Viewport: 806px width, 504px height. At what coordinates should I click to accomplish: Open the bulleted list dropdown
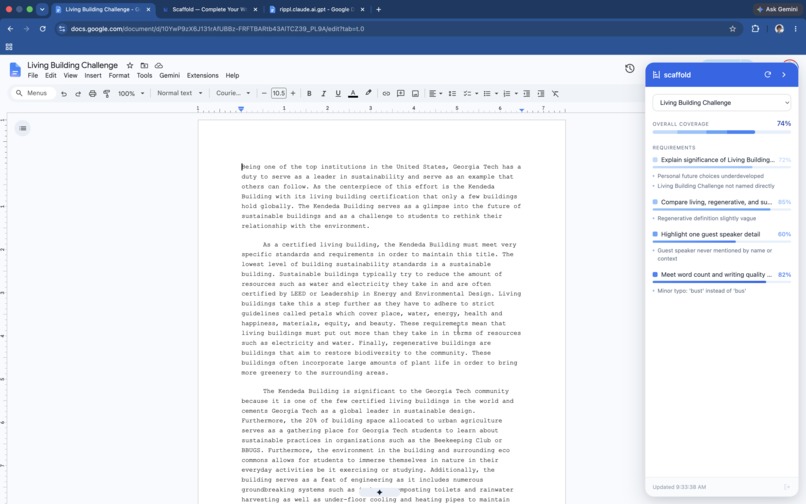coord(490,94)
